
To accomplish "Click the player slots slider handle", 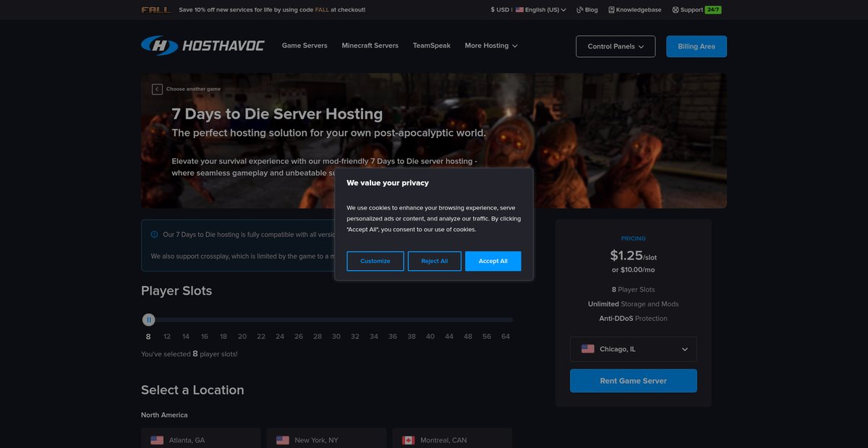I will pos(148,319).
